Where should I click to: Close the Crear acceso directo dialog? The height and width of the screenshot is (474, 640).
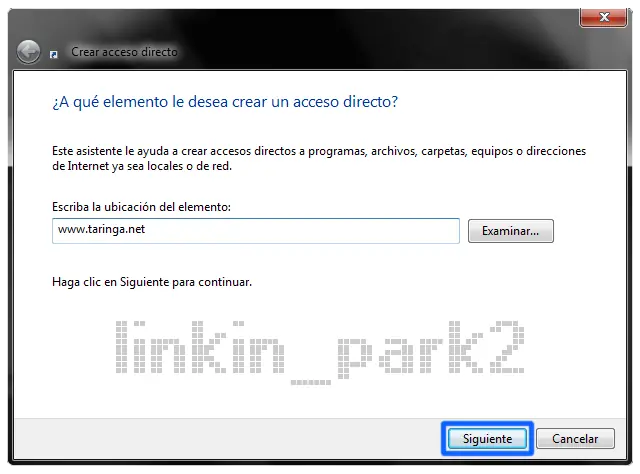[x=603, y=17]
